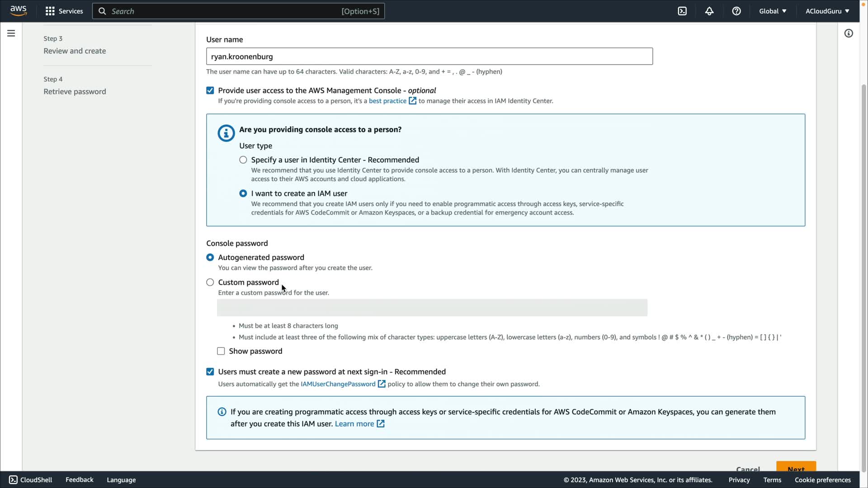The height and width of the screenshot is (488, 868).
Task: Enable the Show password checkbox
Action: point(221,351)
